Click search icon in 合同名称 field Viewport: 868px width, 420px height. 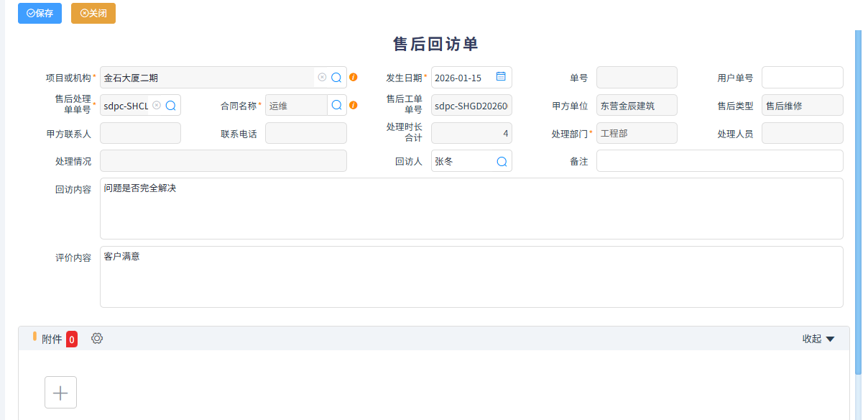(x=336, y=106)
